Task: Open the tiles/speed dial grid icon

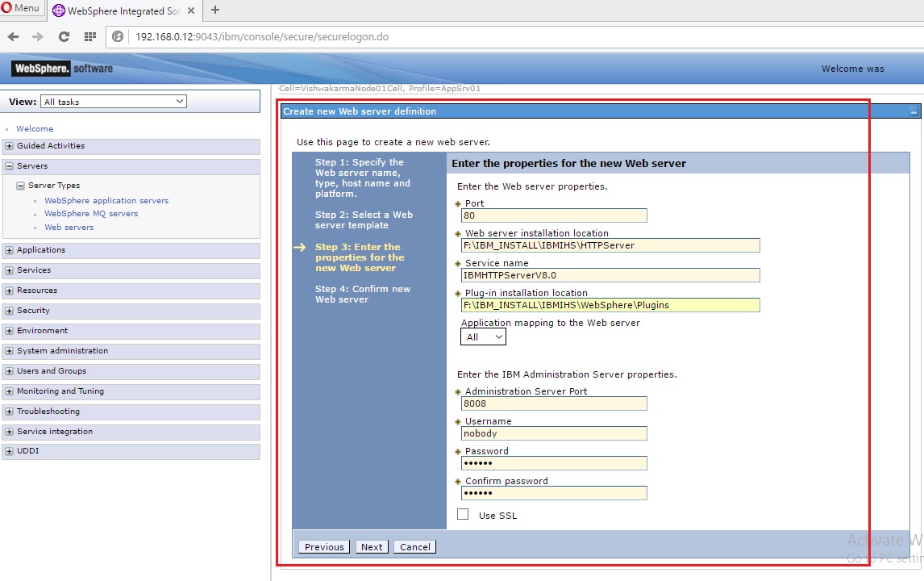Action: click(x=89, y=36)
